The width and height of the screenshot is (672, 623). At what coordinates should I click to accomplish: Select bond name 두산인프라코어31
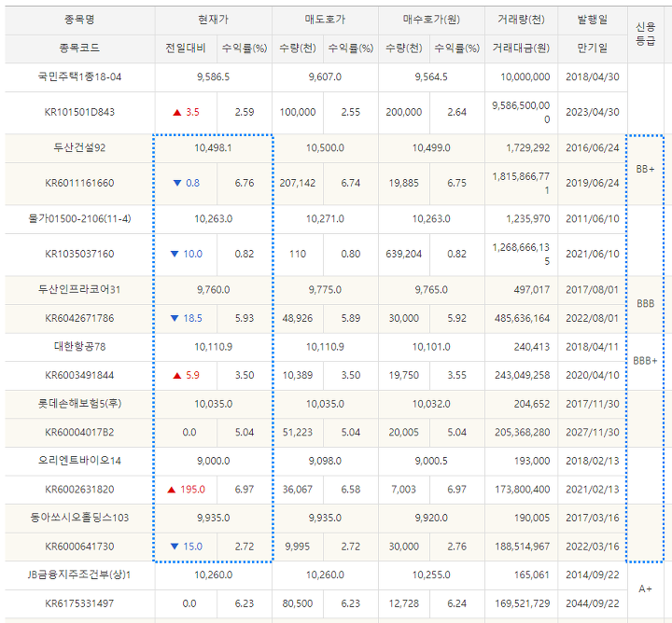pos(79,289)
